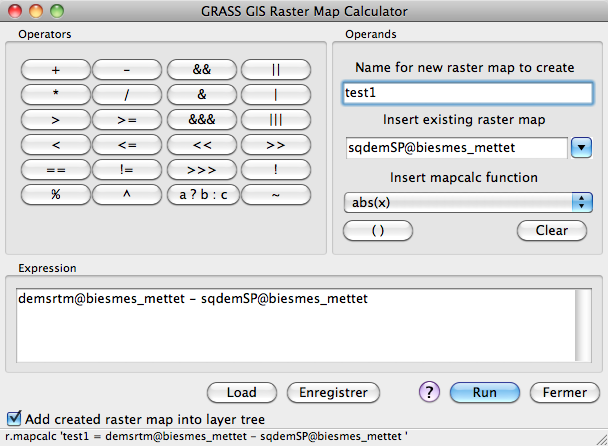Click the modulus % operator button
The width and height of the screenshot is (608, 446).
click(56, 194)
